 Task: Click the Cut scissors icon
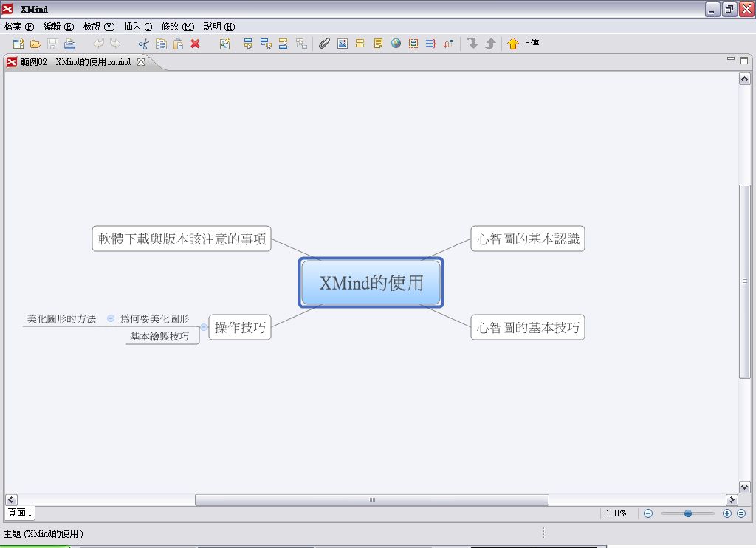144,44
